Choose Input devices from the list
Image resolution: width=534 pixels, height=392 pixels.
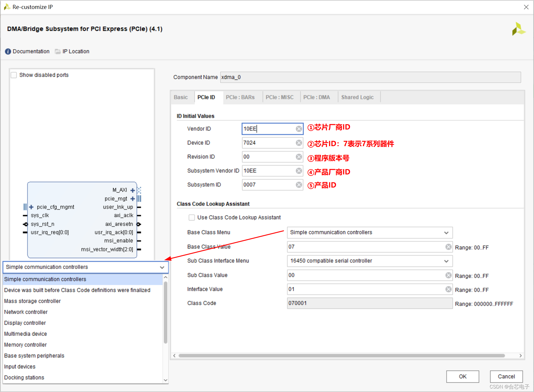(x=83, y=367)
